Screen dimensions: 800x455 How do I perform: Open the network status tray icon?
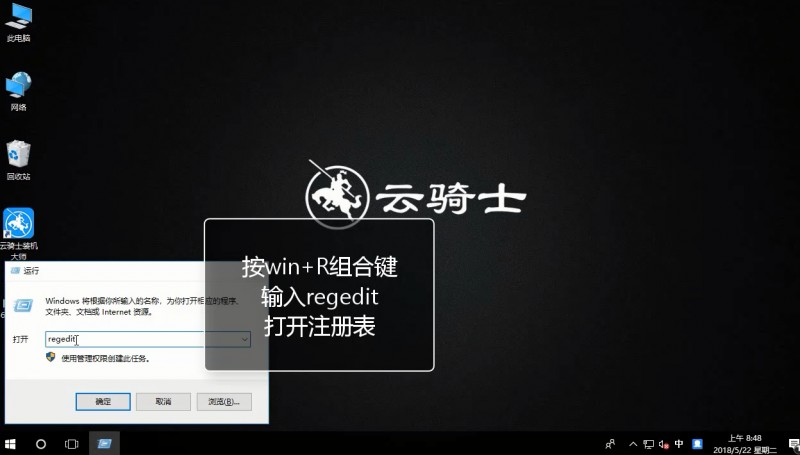coord(648,444)
